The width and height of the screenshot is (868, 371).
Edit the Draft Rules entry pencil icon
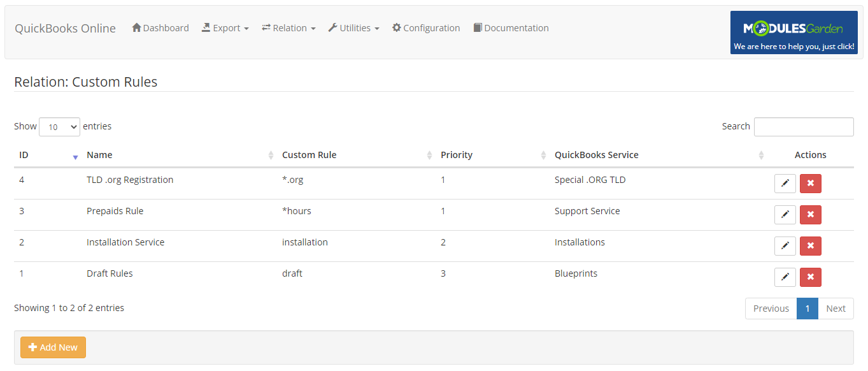(x=785, y=277)
